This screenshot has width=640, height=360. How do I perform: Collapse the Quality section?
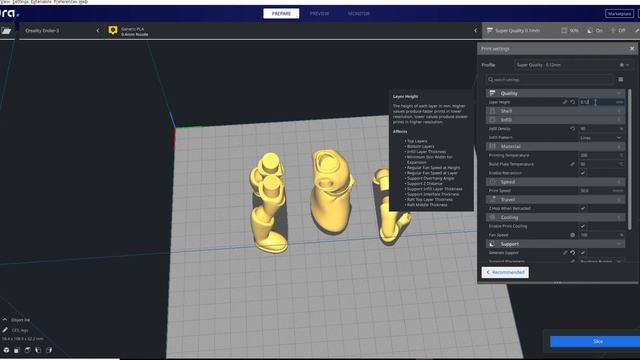(x=619, y=93)
